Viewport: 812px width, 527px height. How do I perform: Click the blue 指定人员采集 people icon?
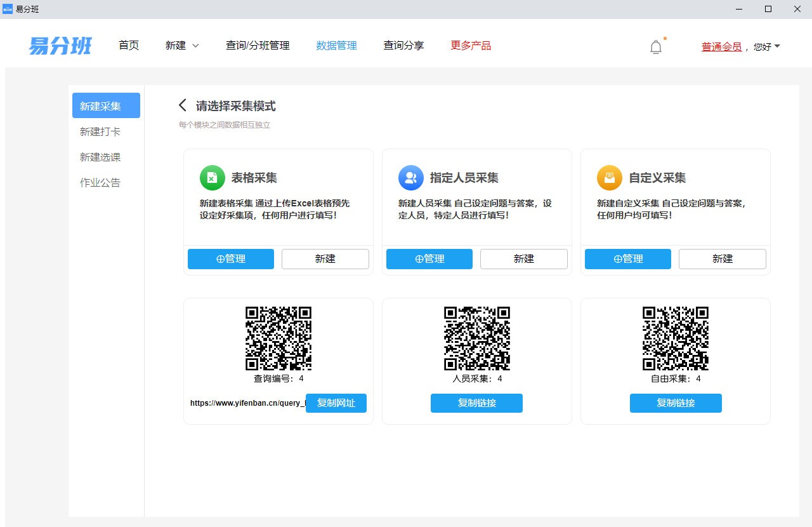410,178
